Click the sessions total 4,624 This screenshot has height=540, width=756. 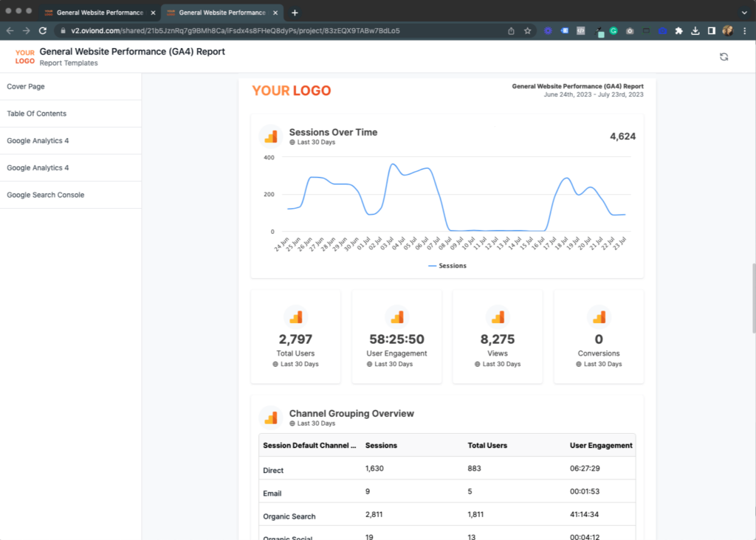[623, 136]
